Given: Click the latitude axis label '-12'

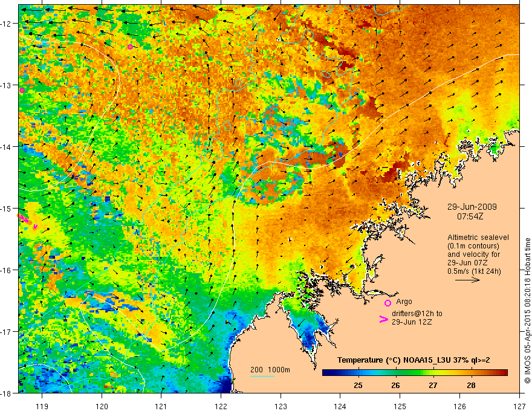Looking at the screenshot, I should (x=6, y=24).
